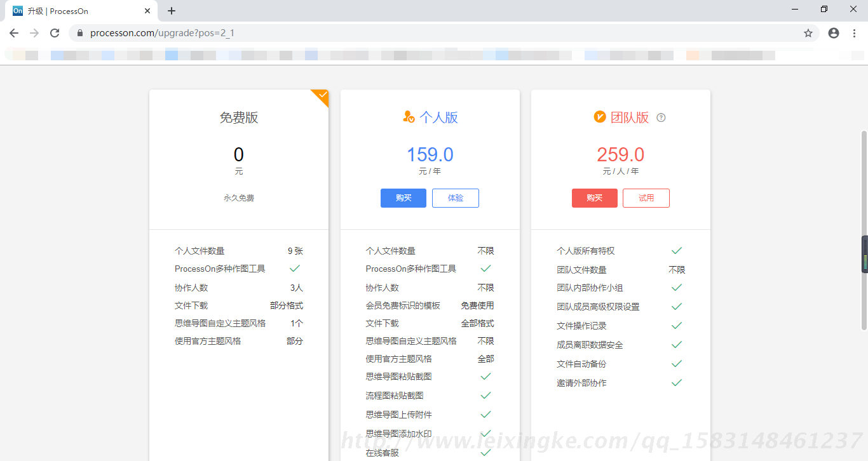This screenshot has height=461, width=868.
Task: Click the 免费使用 template value
Action: click(x=477, y=305)
